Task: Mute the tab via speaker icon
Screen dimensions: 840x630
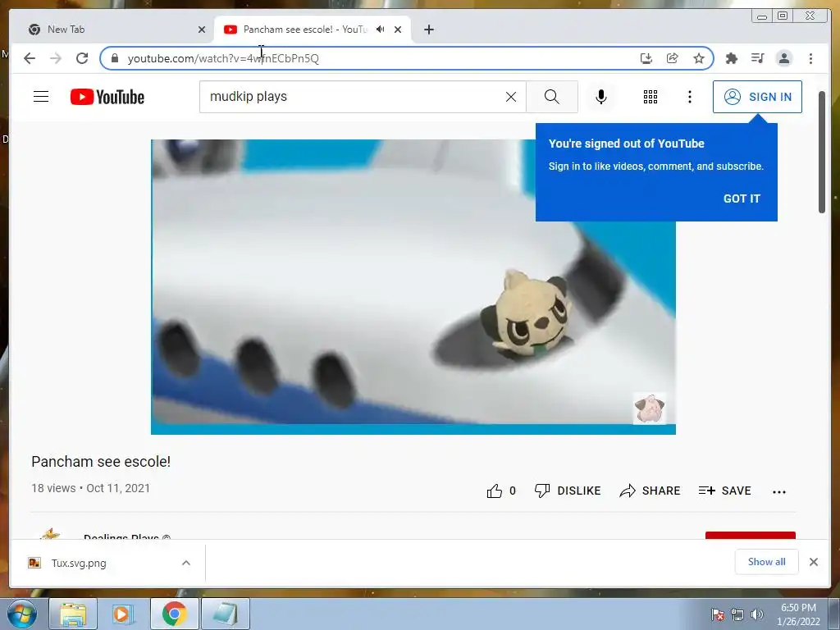Action: 381,30
